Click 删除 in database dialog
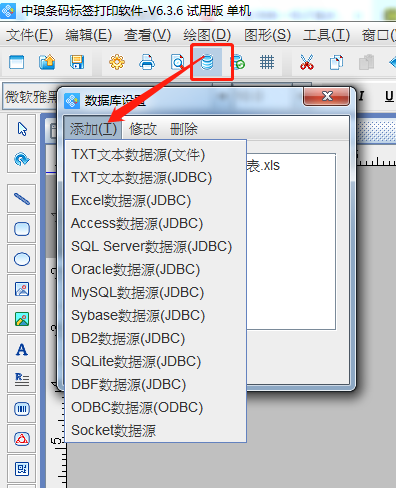Image resolution: width=396 pixels, height=488 pixels. [x=184, y=129]
